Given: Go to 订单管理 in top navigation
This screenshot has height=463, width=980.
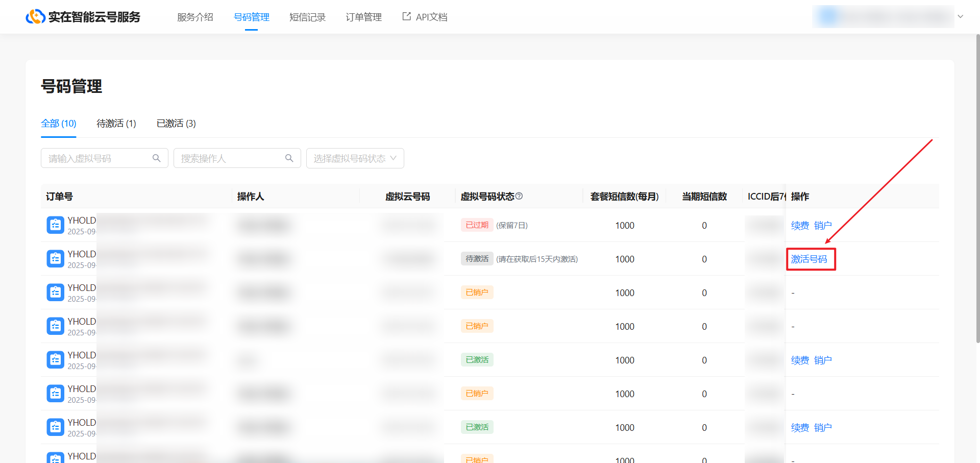Looking at the screenshot, I should click(363, 17).
